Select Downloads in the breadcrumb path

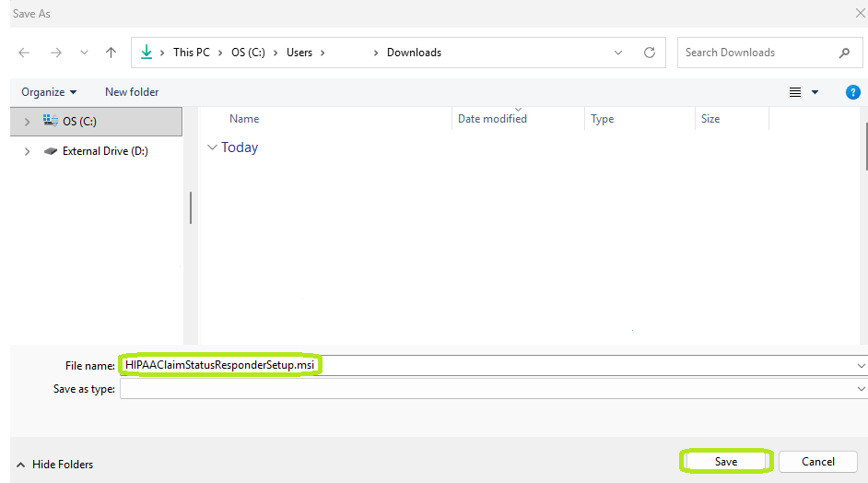[414, 53]
